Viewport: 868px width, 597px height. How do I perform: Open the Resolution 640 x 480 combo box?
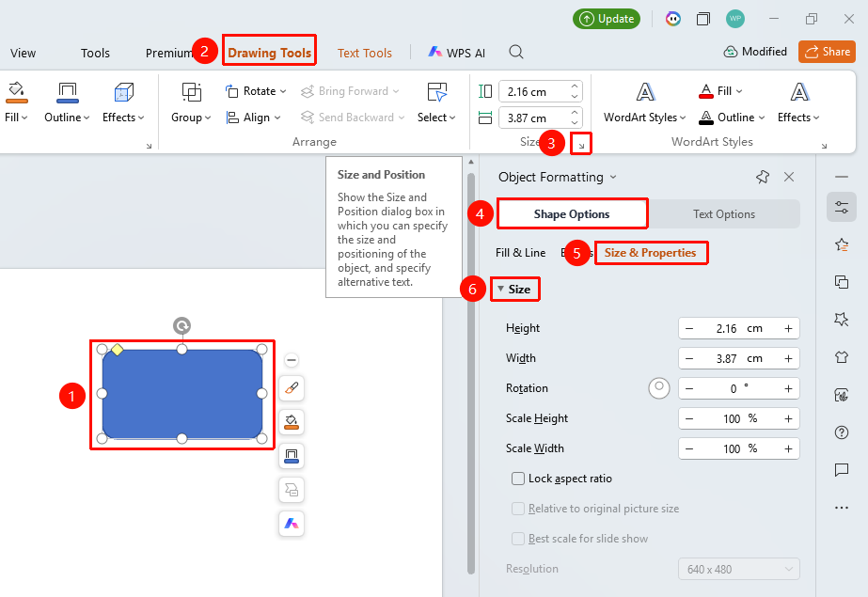[739, 569]
